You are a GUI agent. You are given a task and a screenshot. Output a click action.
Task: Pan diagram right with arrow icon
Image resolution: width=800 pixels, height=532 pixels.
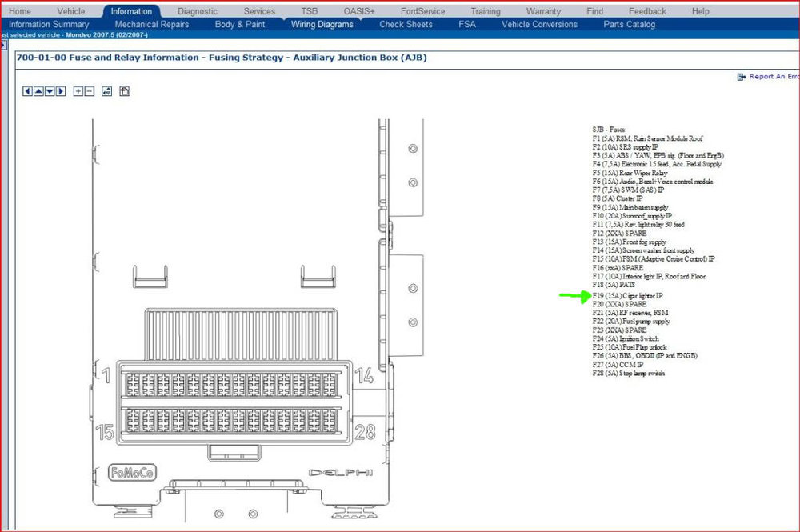[x=62, y=91]
